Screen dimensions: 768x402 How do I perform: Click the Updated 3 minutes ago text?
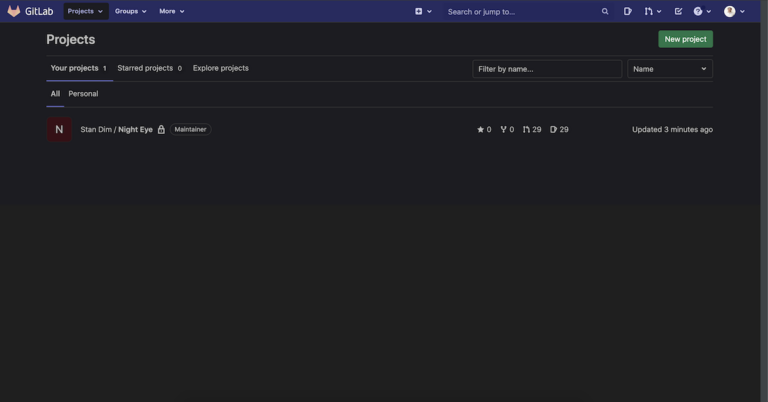[x=672, y=129]
